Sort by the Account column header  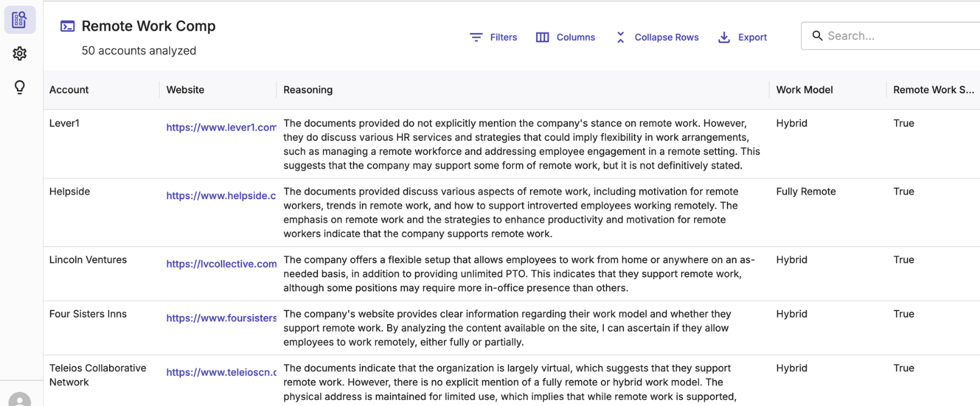69,90
